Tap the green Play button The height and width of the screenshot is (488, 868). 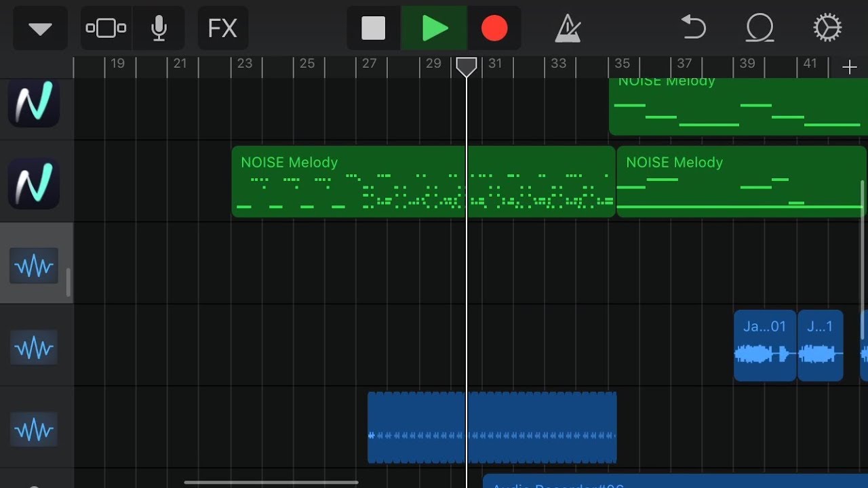pos(434,28)
